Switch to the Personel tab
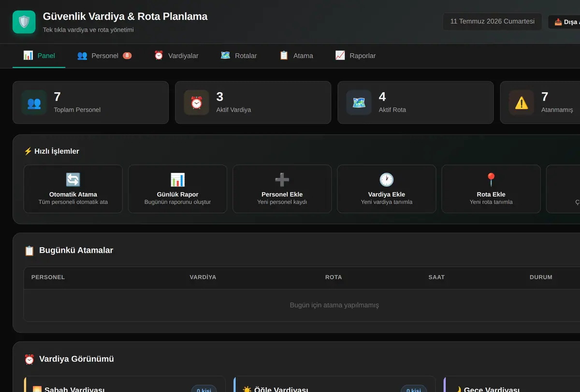This screenshot has height=392, width=580. pos(104,56)
